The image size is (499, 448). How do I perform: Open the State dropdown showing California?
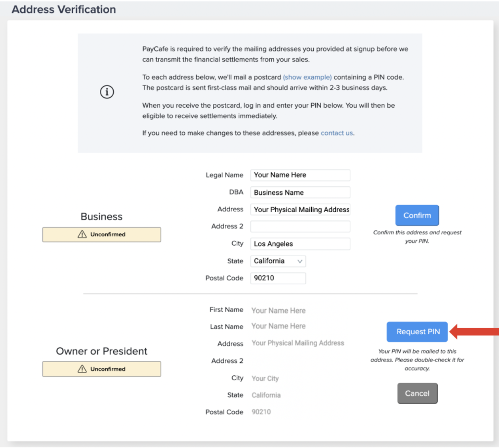coord(278,261)
